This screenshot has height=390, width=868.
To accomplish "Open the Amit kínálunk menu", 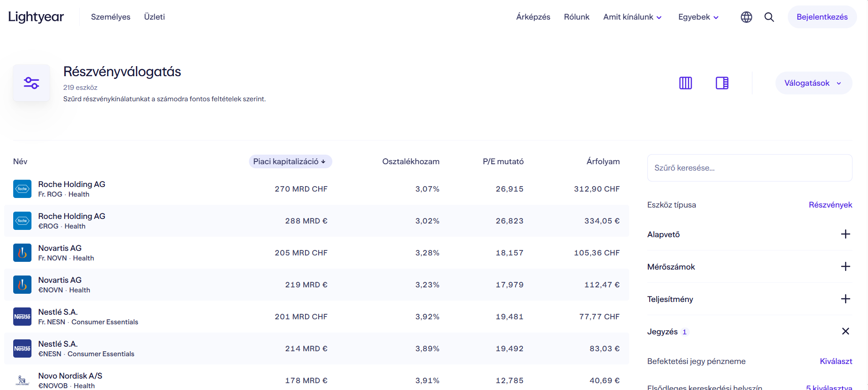I will [632, 17].
